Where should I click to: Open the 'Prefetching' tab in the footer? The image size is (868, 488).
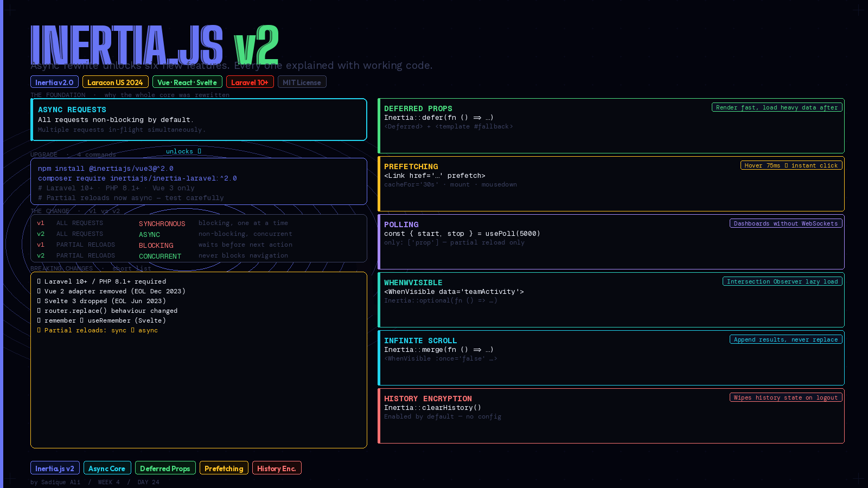(x=224, y=468)
